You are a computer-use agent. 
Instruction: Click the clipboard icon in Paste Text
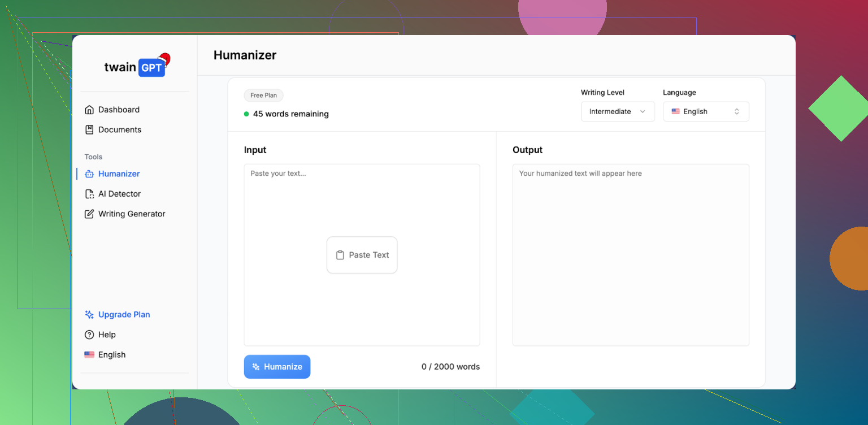340,255
